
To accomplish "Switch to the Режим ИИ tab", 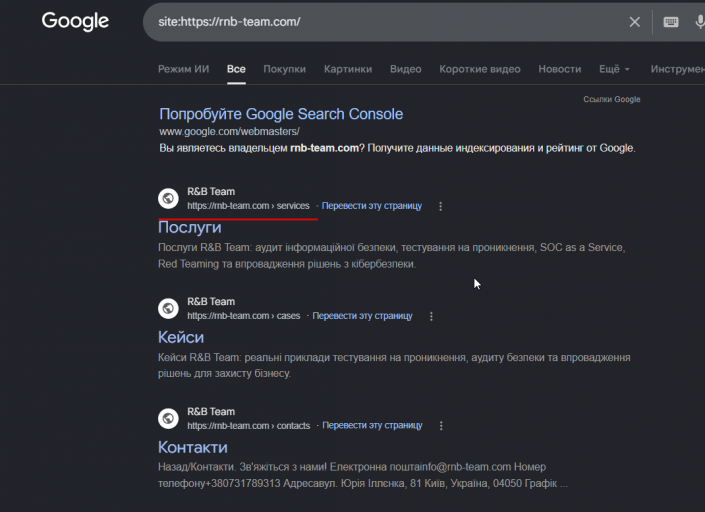I will [x=183, y=69].
